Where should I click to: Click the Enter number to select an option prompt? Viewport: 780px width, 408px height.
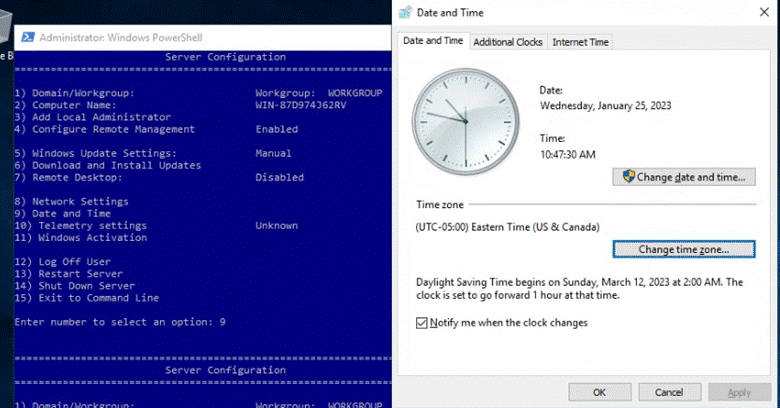pyautogui.click(x=120, y=322)
